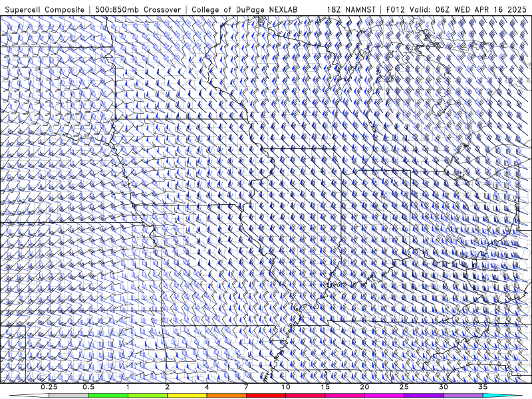This screenshot has width=532, height=399.
Task: Click the 0.5 legend value
Action: click(88, 387)
